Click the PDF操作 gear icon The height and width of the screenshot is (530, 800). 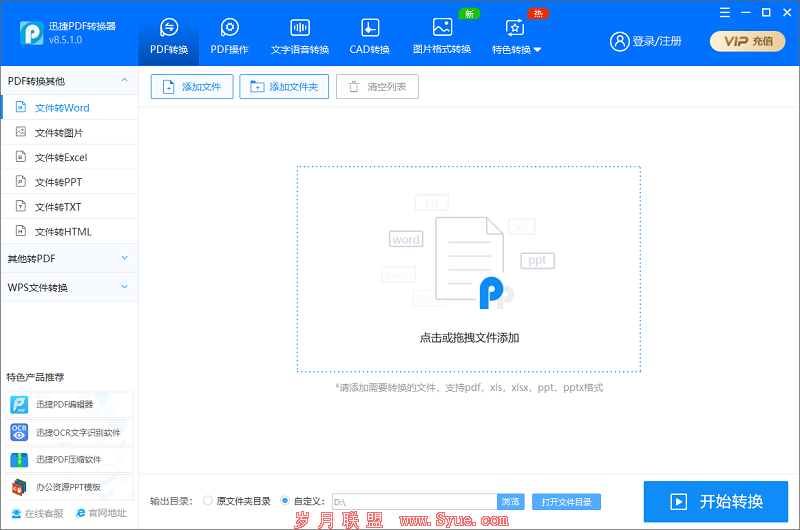click(230, 28)
